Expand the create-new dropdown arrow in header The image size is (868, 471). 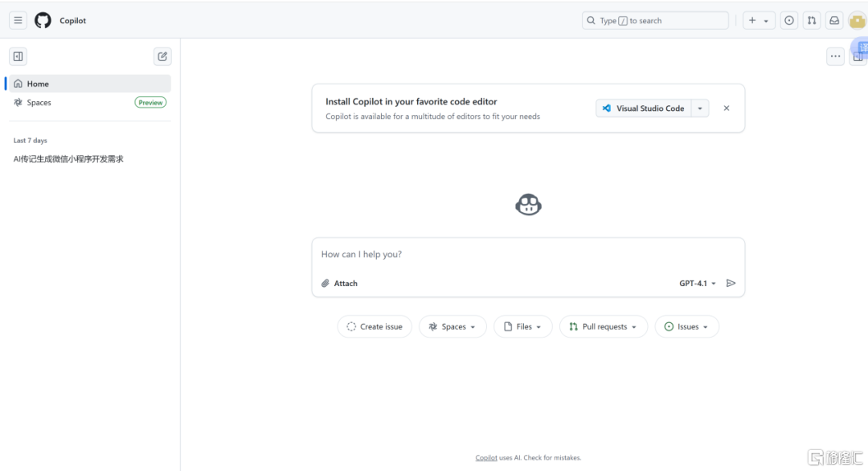click(766, 21)
